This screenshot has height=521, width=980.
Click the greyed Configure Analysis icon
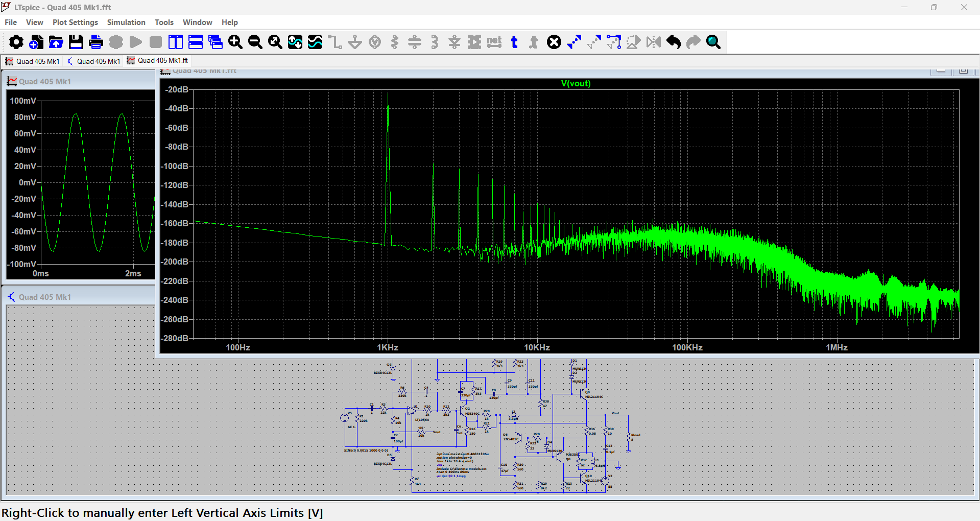tap(116, 42)
